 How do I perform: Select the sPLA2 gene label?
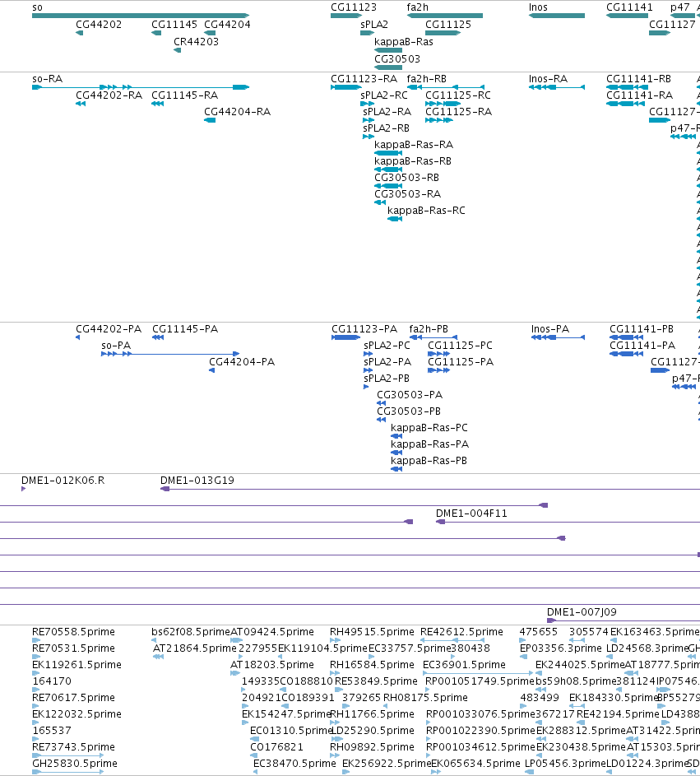click(x=374, y=24)
